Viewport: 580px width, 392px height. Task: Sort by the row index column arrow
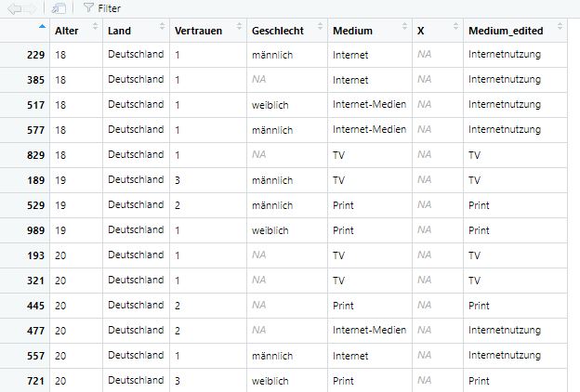click(x=42, y=27)
